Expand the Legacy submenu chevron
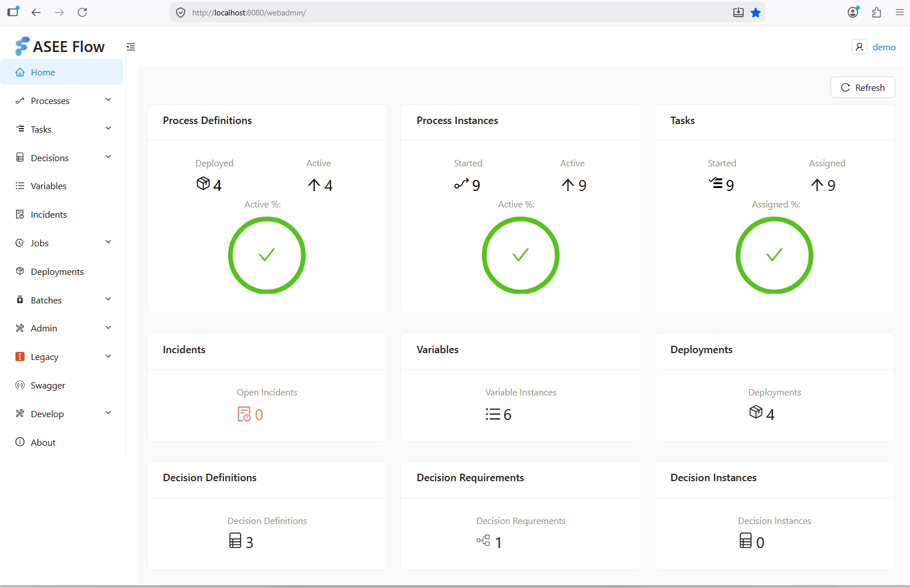 pyautogui.click(x=109, y=356)
